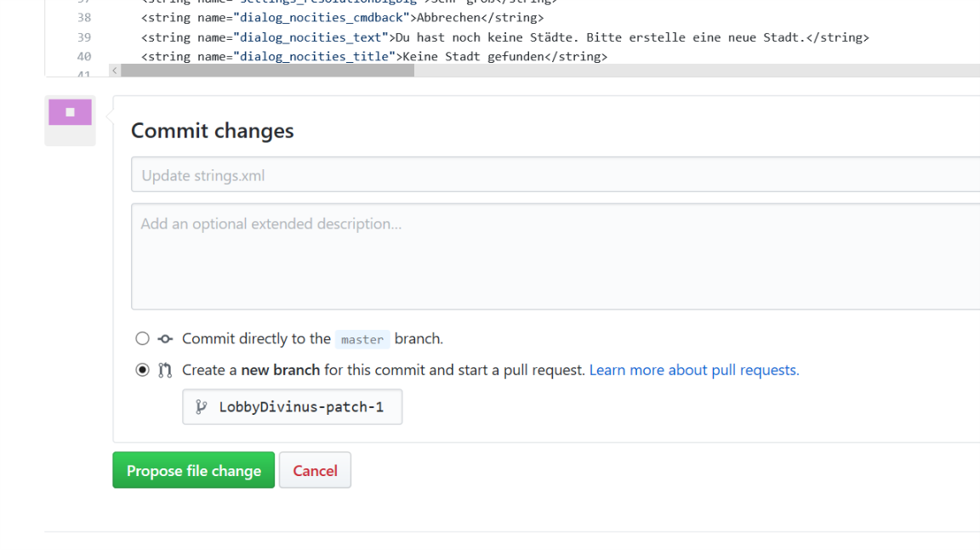Select 'Create a new branch' radio button
The image size is (980, 550).
(143, 370)
